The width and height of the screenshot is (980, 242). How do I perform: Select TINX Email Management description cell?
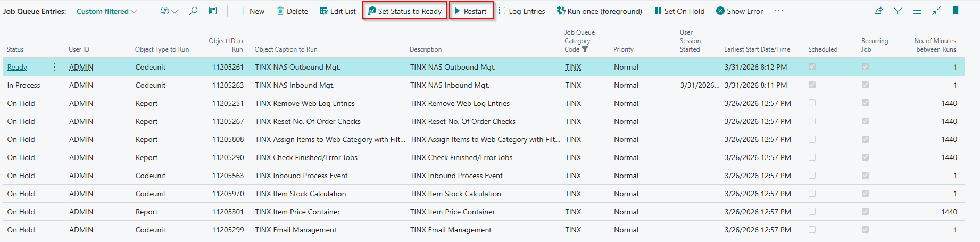(451, 230)
